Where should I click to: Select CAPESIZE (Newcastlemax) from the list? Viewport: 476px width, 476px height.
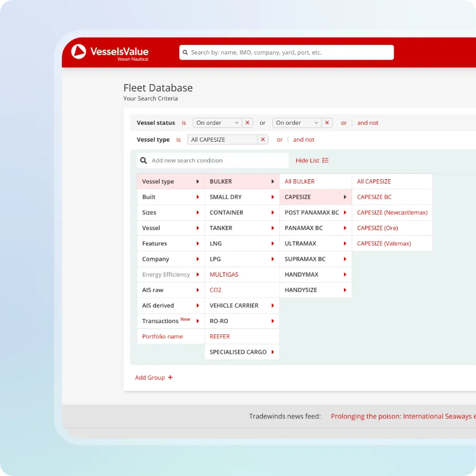point(392,213)
